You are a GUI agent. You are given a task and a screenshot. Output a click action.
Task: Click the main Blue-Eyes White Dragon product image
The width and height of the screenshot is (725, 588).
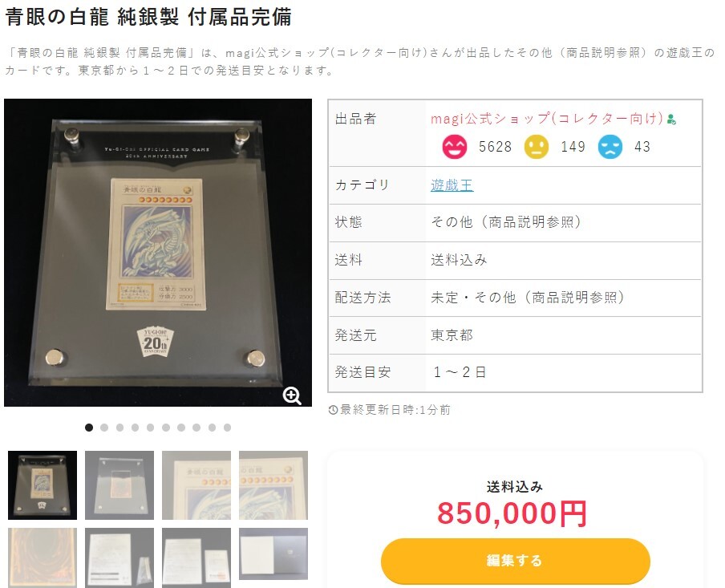click(x=158, y=253)
